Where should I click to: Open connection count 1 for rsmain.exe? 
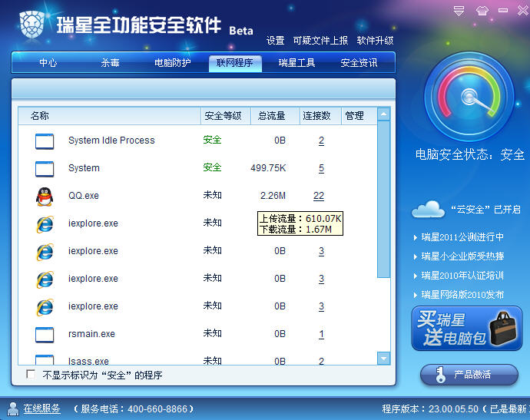coord(321,334)
